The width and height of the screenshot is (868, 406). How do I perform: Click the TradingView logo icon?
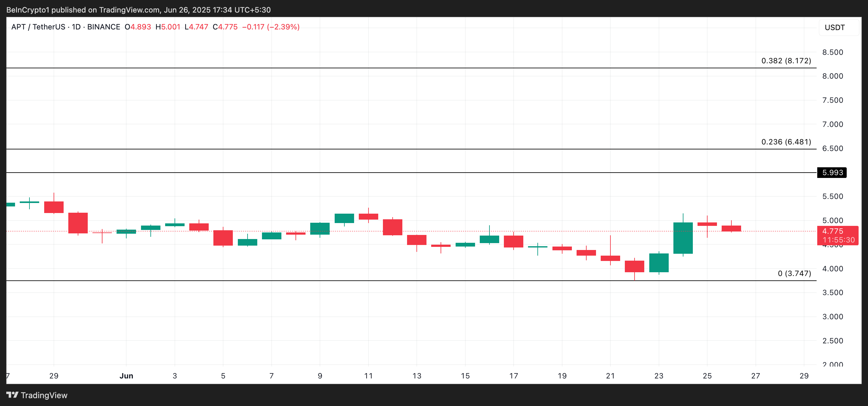[x=12, y=395]
